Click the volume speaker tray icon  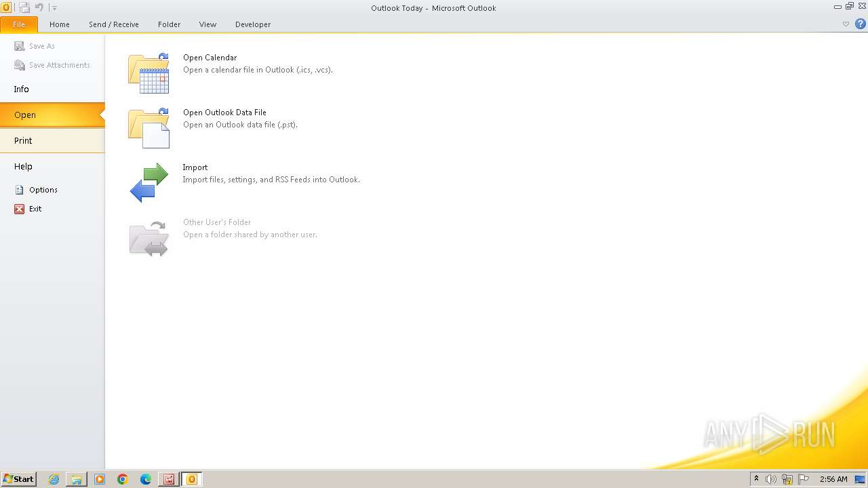[771, 479]
